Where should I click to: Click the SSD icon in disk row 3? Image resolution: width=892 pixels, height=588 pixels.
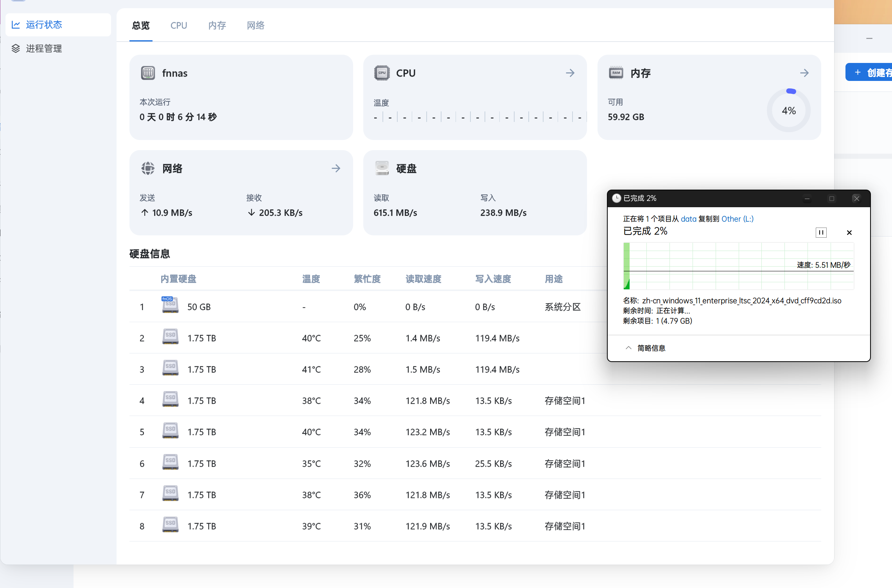[170, 368]
